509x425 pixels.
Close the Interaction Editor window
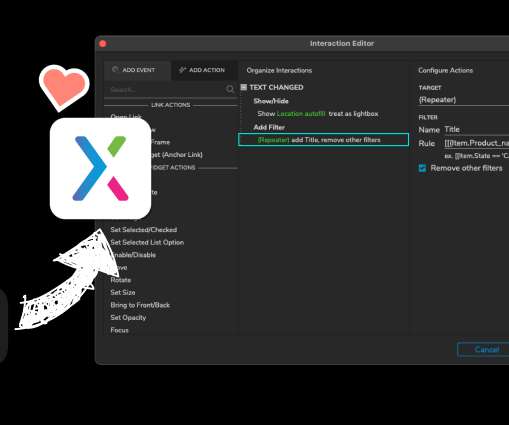(x=103, y=44)
